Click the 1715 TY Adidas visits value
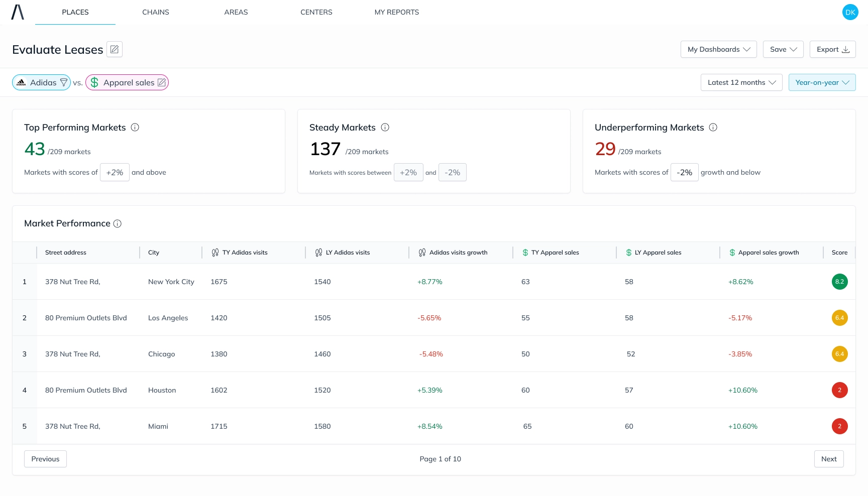868x496 pixels. pyautogui.click(x=219, y=426)
